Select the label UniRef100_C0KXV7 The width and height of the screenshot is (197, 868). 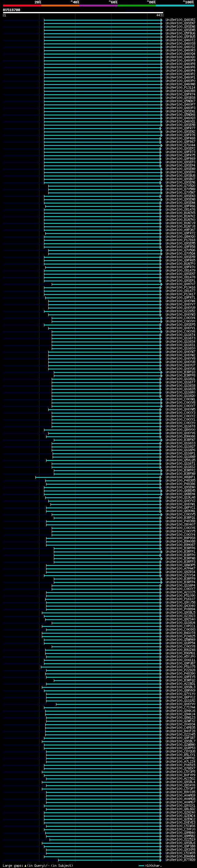pos(180,406)
